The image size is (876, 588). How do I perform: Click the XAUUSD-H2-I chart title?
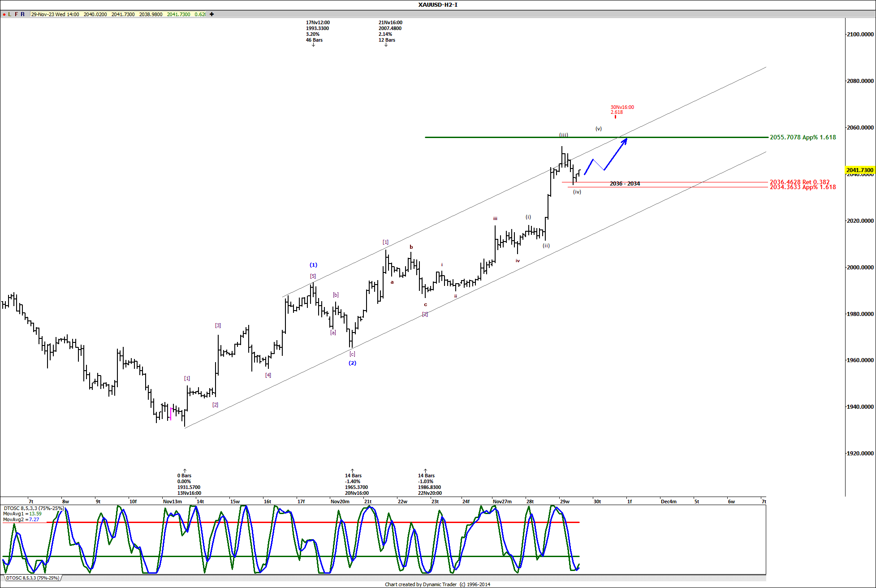[438, 5]
